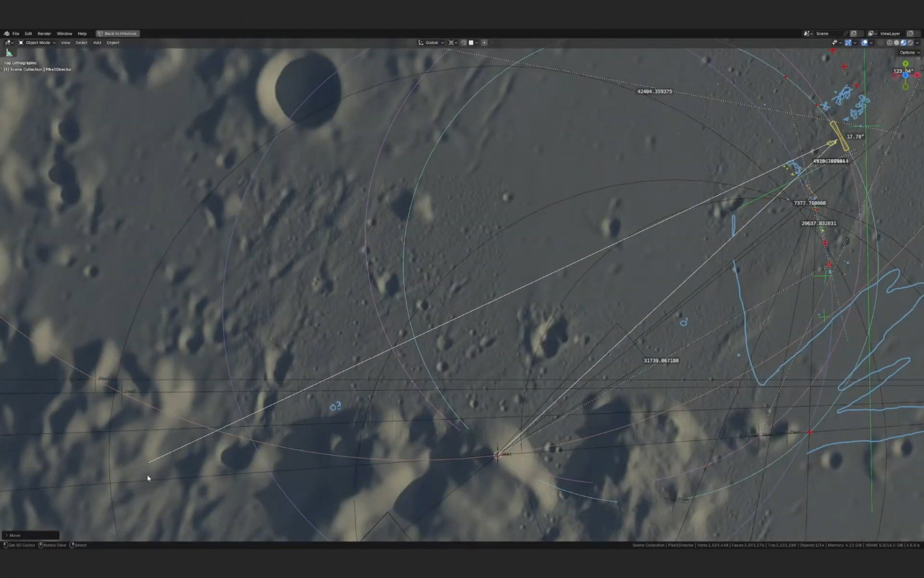The width and height of the screenshot is (924, 578).
Task: Open the viewport Select menu
Action: tap(81, 43)
